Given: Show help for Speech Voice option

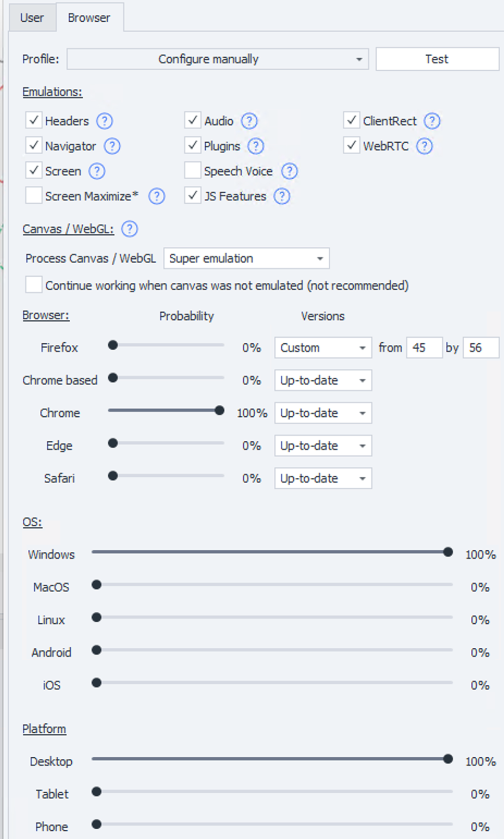Looking at the screenshot, I should point(290,171).
